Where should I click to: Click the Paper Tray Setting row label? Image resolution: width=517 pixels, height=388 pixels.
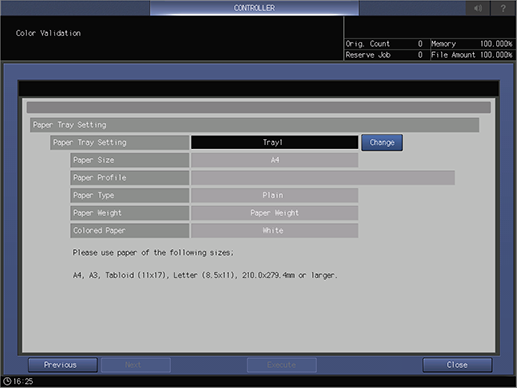(x=120, y=142)
